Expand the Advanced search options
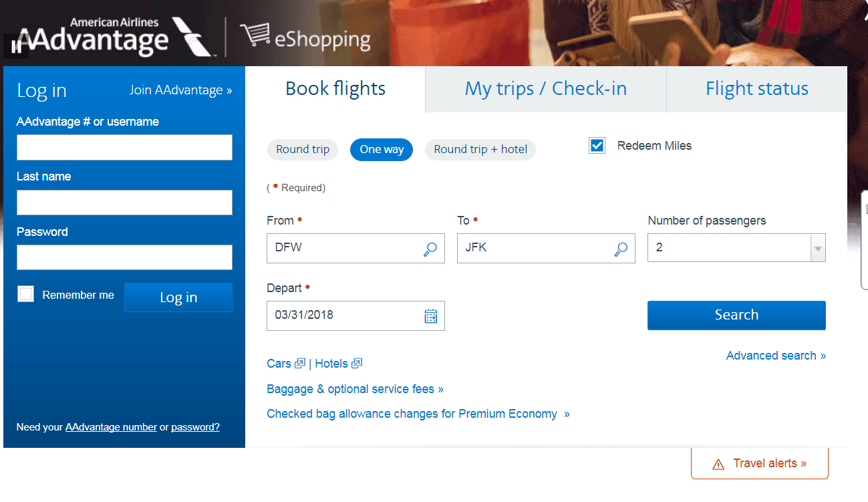Screen dimensions: 868x502 pyautogui.click(x=776, y=355)
